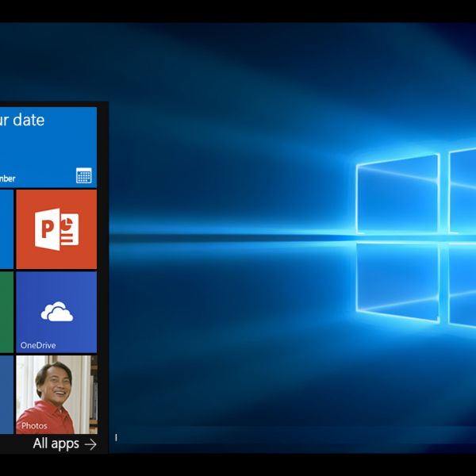
Task: Click the green tile left of OneDrive
Action: click(6, 312)
